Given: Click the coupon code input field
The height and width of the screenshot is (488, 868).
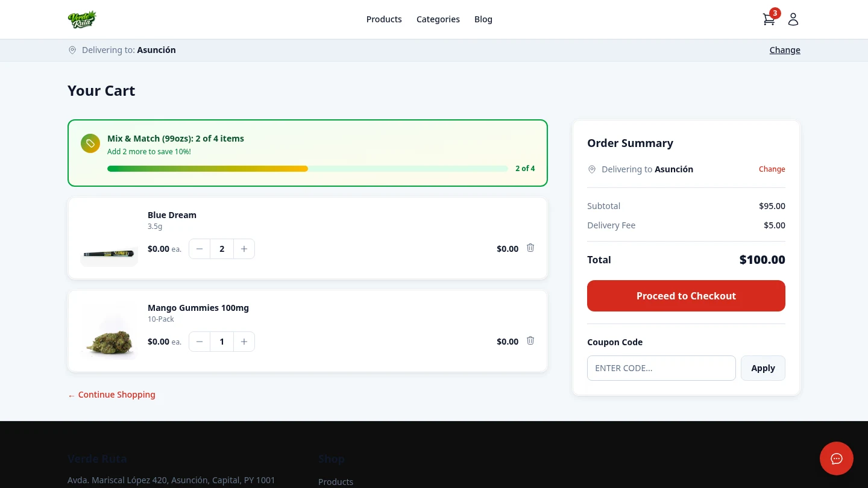Looking at the screenshot, I should point(661,368).
